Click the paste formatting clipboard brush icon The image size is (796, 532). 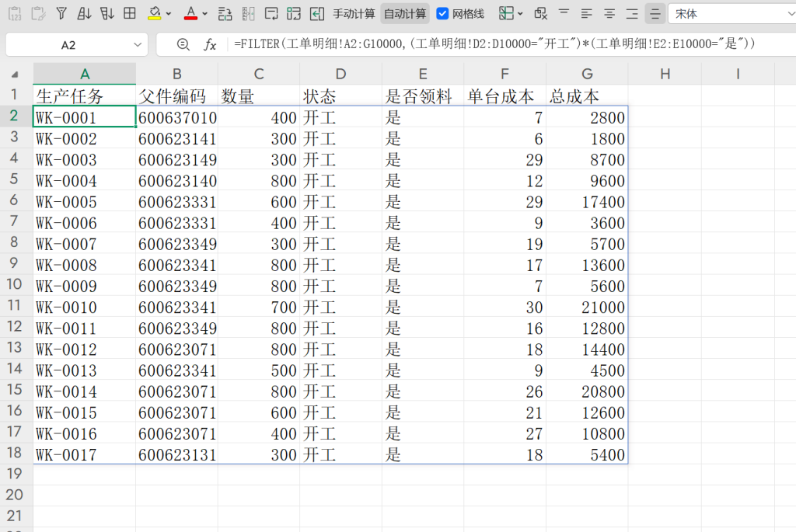[38, 14]
